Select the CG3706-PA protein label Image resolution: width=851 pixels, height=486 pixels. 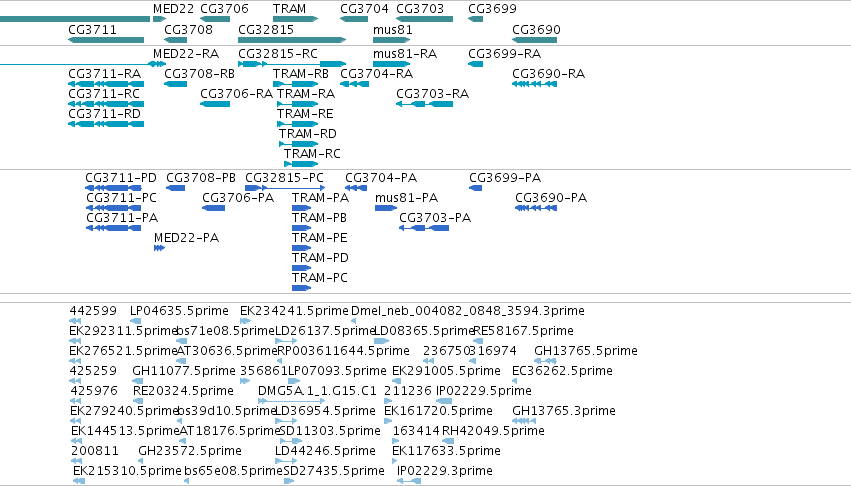pos(238,198)
